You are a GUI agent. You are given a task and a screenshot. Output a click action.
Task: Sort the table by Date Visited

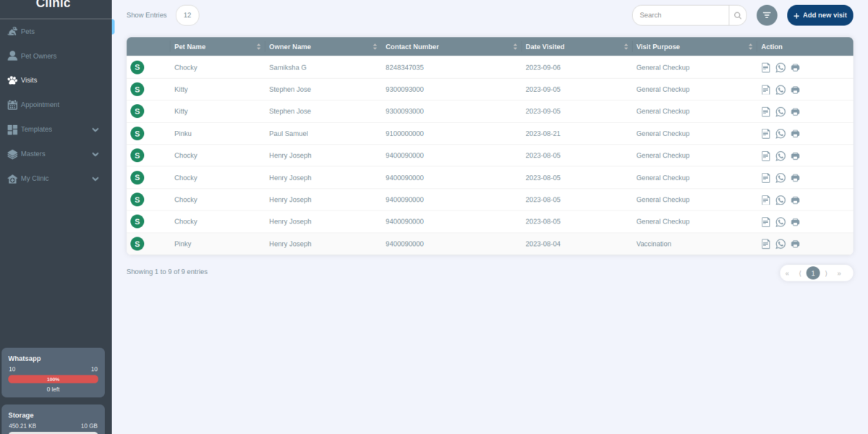point(626,46)
